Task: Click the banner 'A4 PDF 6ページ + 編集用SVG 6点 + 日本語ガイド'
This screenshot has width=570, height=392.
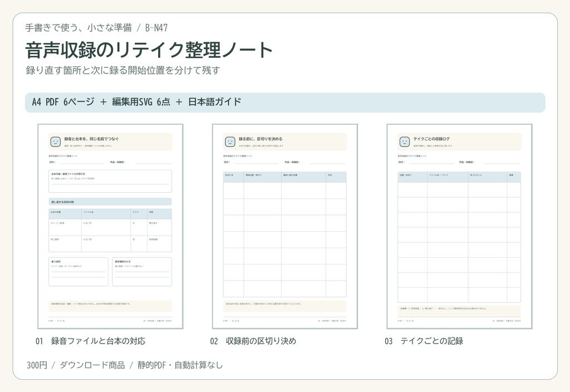Action: 285,102
